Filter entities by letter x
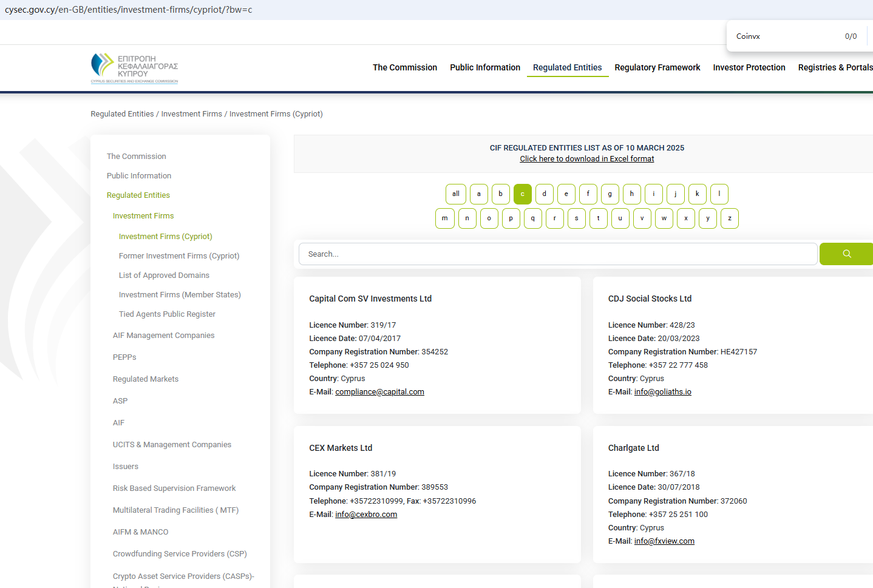This screenshot has width=873, height=588. 686,218
